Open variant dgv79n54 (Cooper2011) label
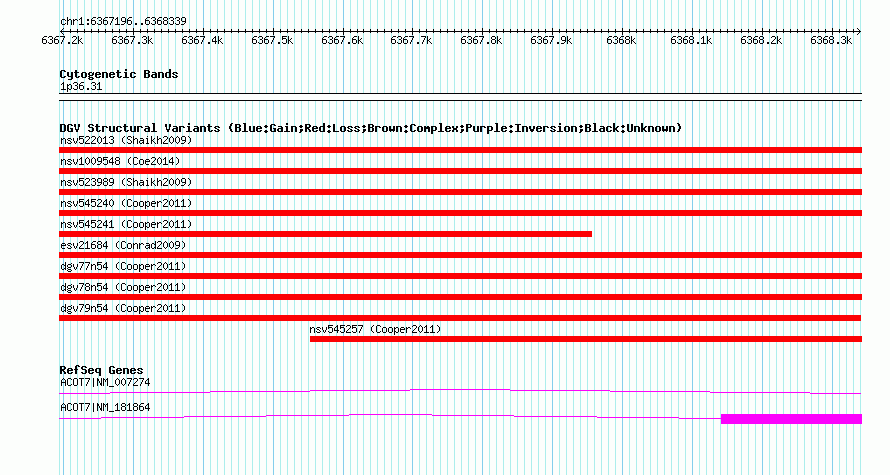Image resolution: width=890 pixels, height=475 pixels. click(x=123, y=308)
